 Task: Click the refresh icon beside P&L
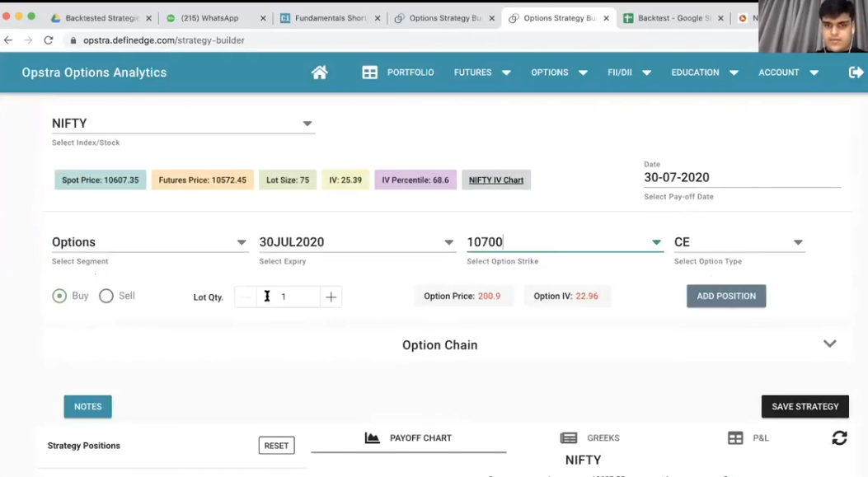point(839,438)
